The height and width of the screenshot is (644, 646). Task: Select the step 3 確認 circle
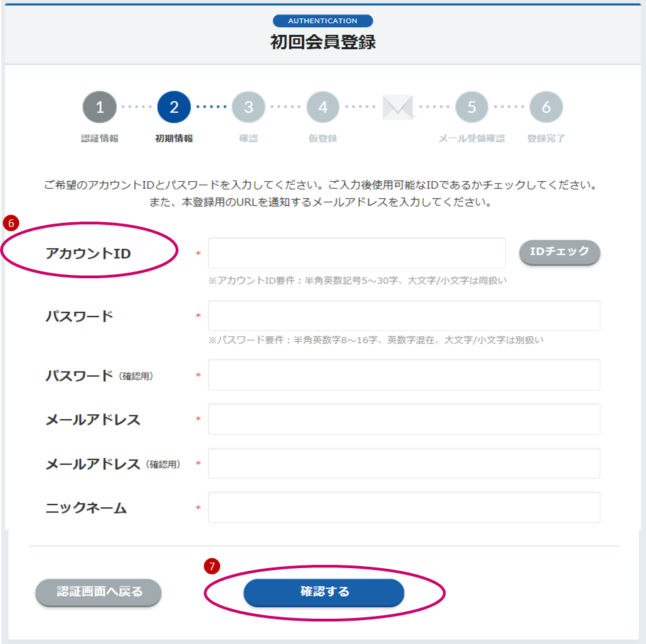[248, 107]
